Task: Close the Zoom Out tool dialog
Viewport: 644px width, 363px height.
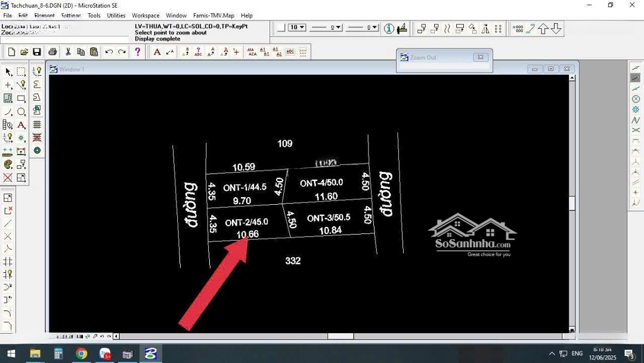Action: [x=481, y=57]
